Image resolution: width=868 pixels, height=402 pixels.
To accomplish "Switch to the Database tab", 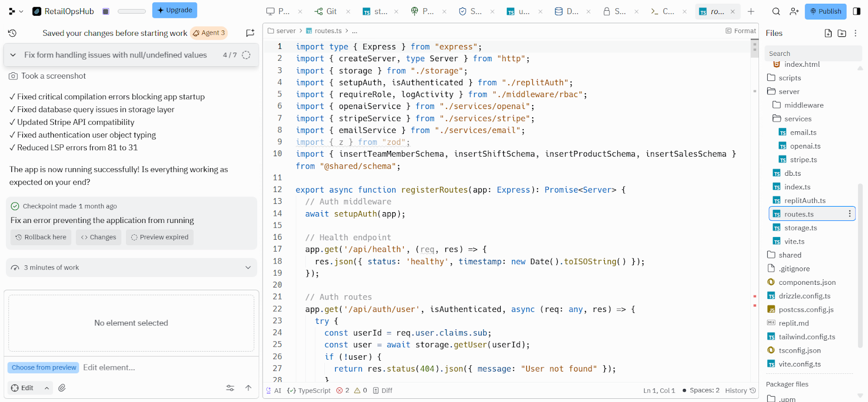I will [567, 11].
